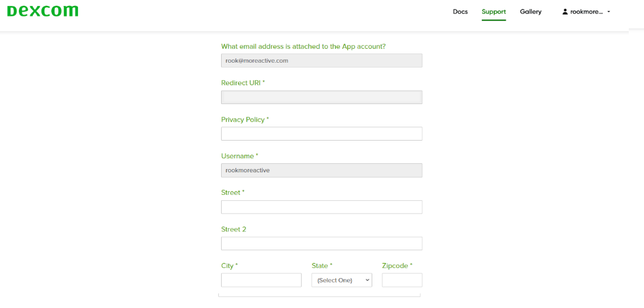This screenshot has width=644, height=308.
Task: Click the Street input field
Action: (321, 207)
